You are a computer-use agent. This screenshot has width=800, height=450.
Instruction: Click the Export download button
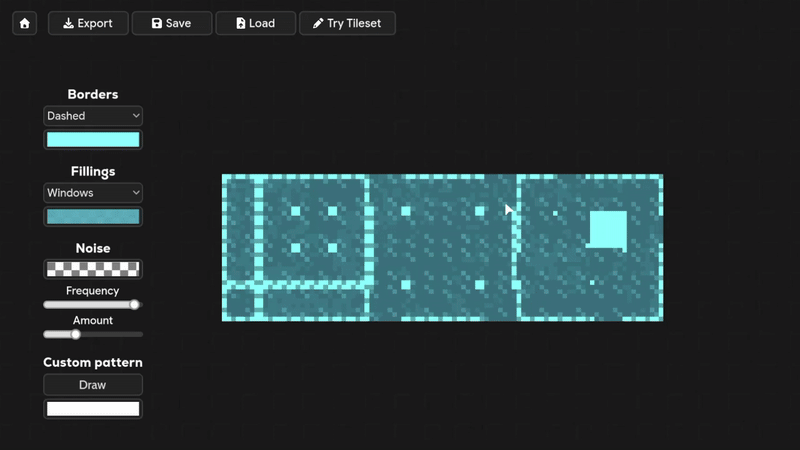[88, 23]
